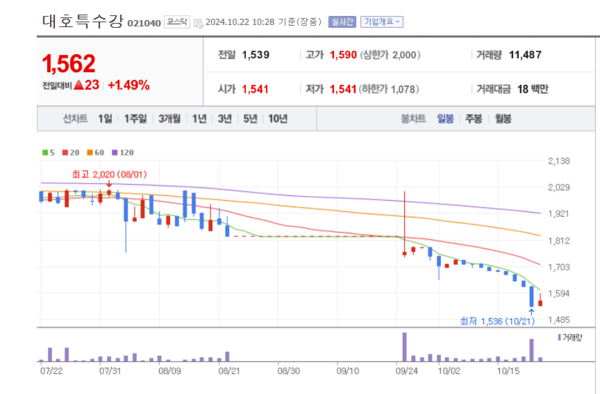Click the calendar icon beside the date
Image resolution: width=600 pixels, height=394 pixels.
tap(198, 23)
